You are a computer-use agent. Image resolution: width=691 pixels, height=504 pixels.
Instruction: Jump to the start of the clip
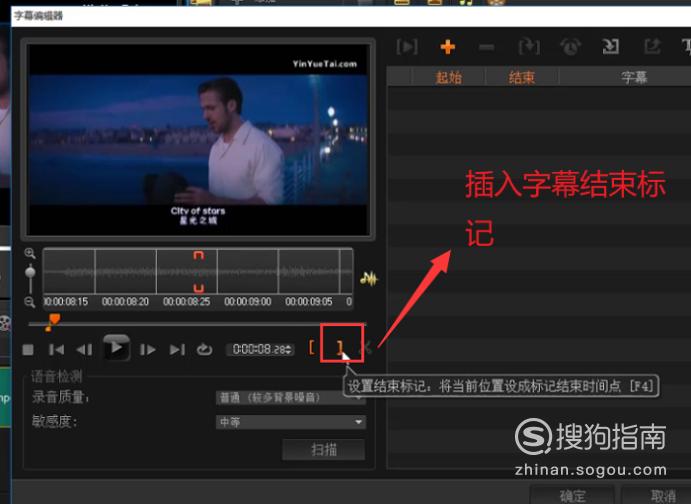click(56, 350)
